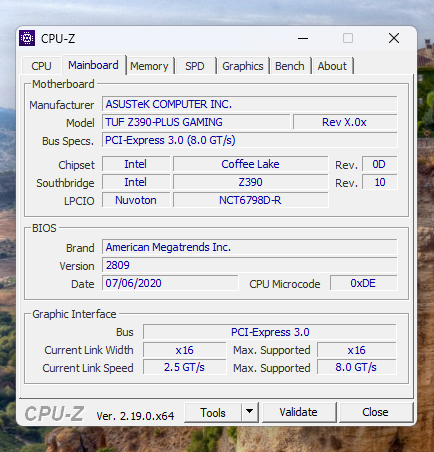The height and width of the screenshot is (452, 434).
Task: Open the About tab
Action: coord(332,66)
